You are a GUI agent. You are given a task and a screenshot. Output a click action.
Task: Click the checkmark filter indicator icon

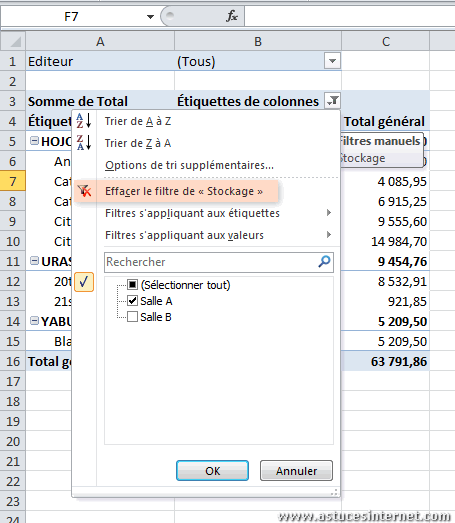coord(84,282)
